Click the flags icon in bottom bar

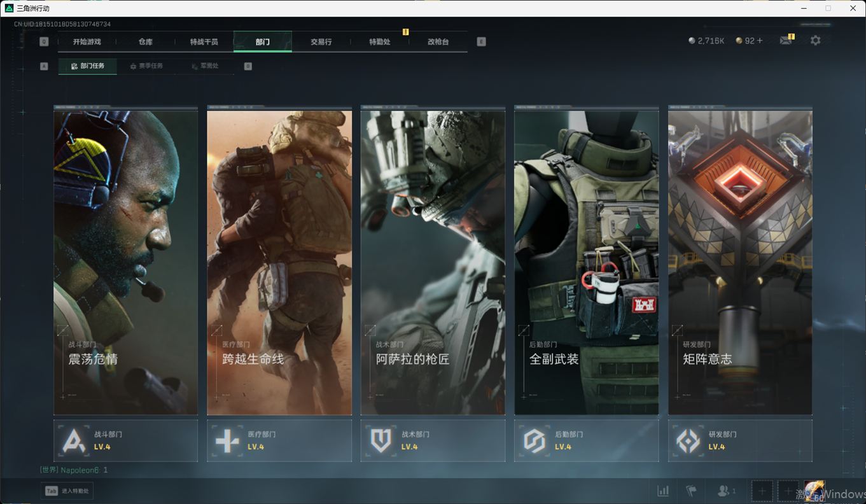point(691,491)
